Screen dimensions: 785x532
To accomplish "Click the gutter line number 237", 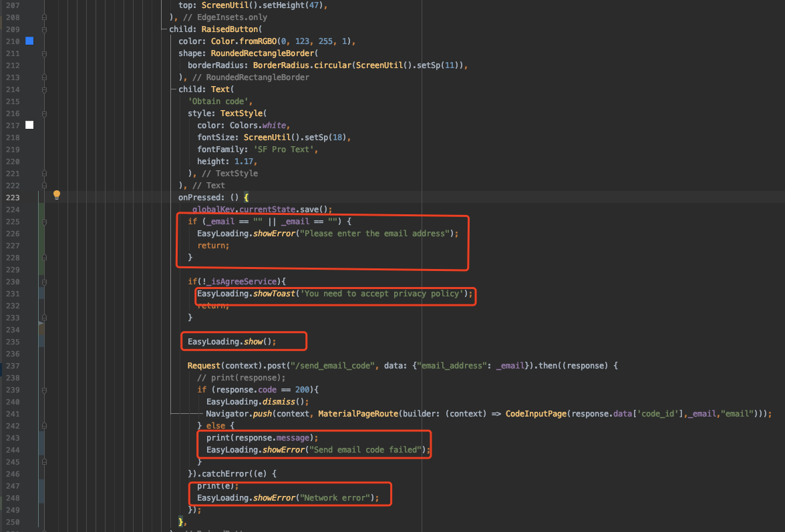I will (x=13, y=366).
